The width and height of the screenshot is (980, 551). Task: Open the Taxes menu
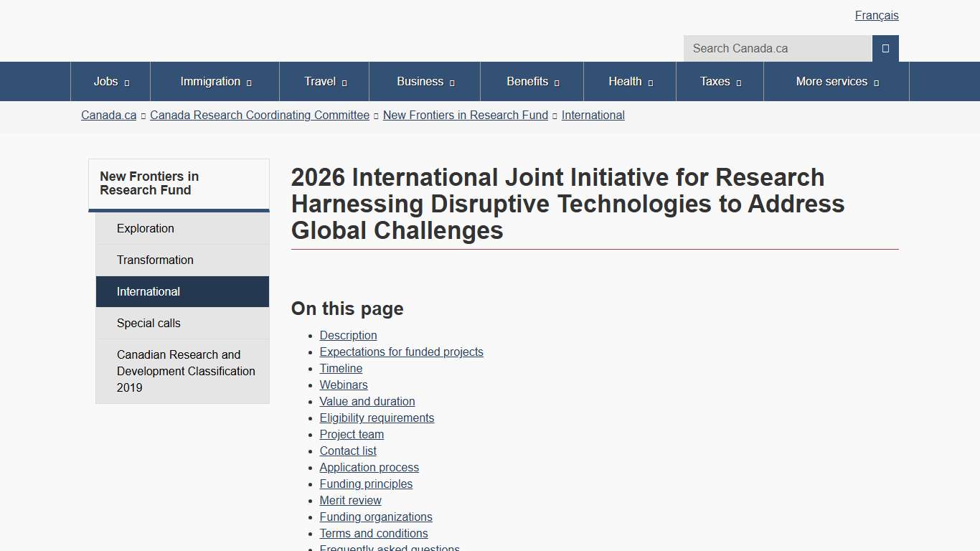click(719, 81)
